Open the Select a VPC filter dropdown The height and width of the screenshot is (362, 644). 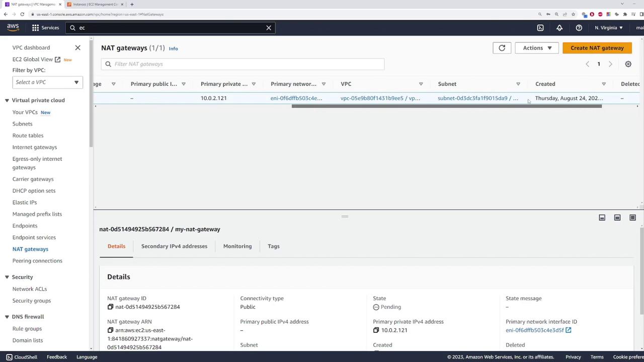47,82
